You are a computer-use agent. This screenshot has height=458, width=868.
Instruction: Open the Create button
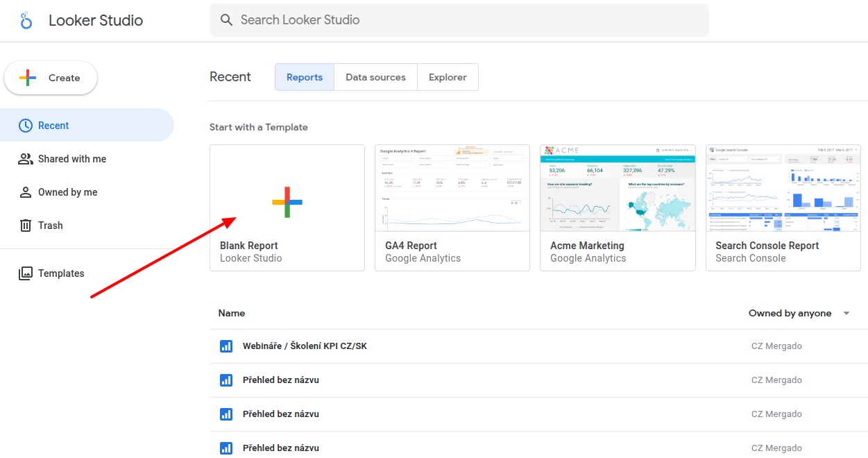click(51, 78)
